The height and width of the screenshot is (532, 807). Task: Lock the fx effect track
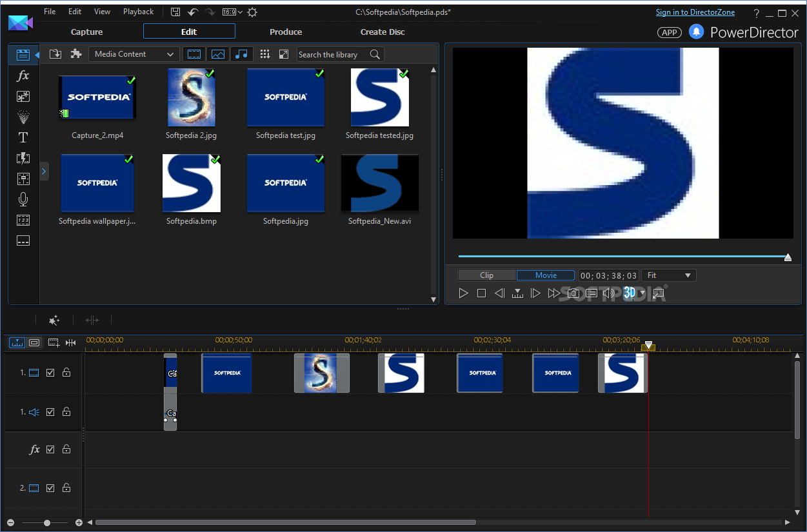click(x=66, y=449)
